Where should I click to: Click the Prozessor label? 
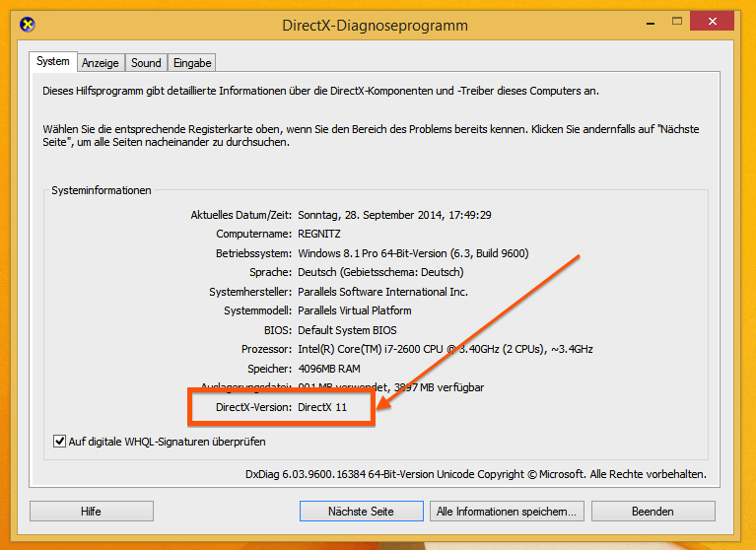pyautogui.click(x=267, y=349)
